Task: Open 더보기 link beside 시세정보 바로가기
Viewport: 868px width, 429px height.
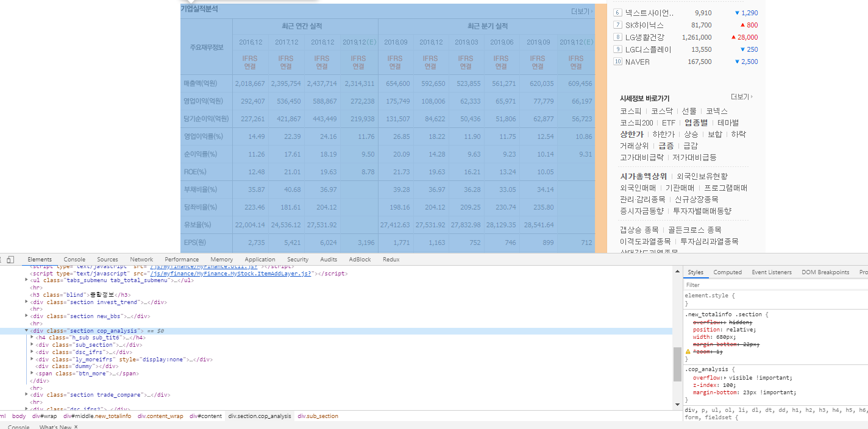Action: (741, 97)
